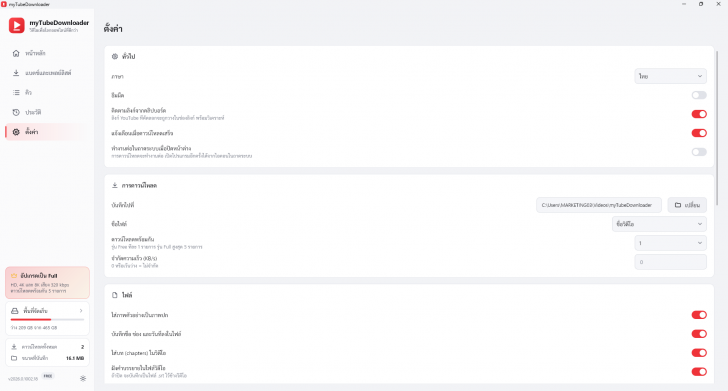This screenshot has height=391, width=728.
Task: Click the FREE badge beside version number
Action: (48, 376)
